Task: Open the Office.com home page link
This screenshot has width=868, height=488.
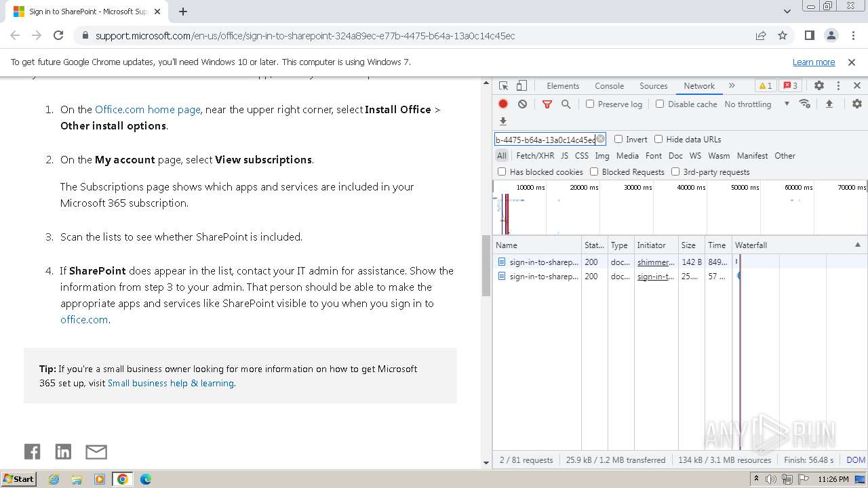Action: [x=148, y=109]
